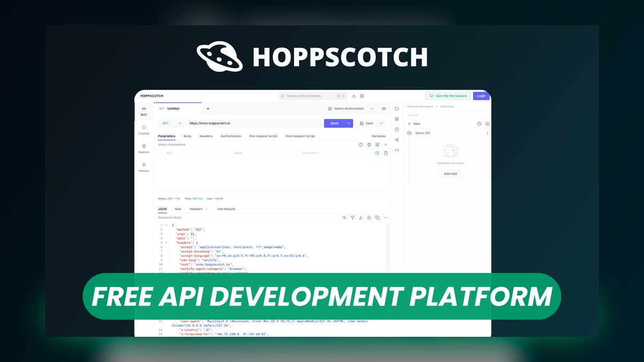Open the Select environment dropdown
The height and width of the screenshot is (362, 644).
tap(352, 108)
